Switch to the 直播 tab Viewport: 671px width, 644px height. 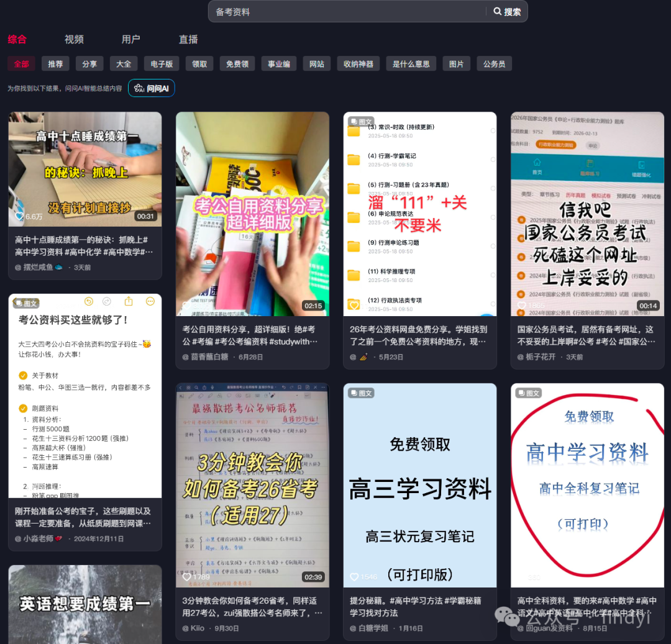point(188,39)
